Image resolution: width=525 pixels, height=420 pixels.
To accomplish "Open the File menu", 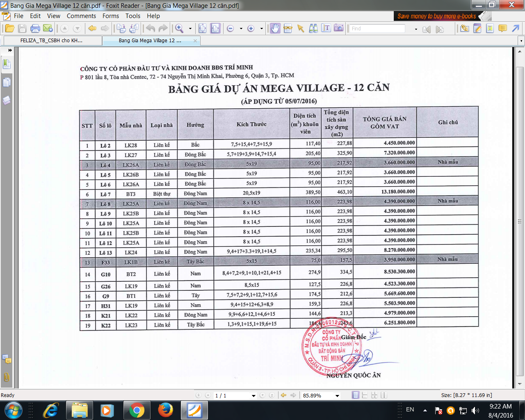I will [x=18, y=16].
